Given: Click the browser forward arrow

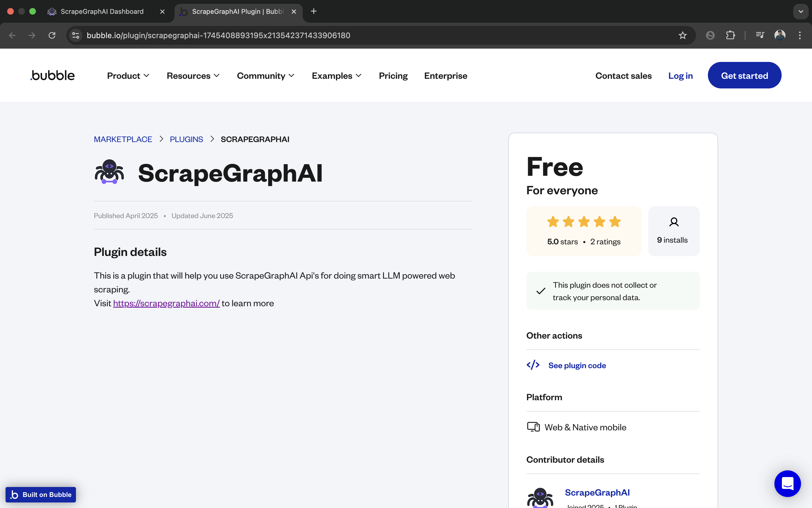Looking at the screenshot, I should [32, 35].
